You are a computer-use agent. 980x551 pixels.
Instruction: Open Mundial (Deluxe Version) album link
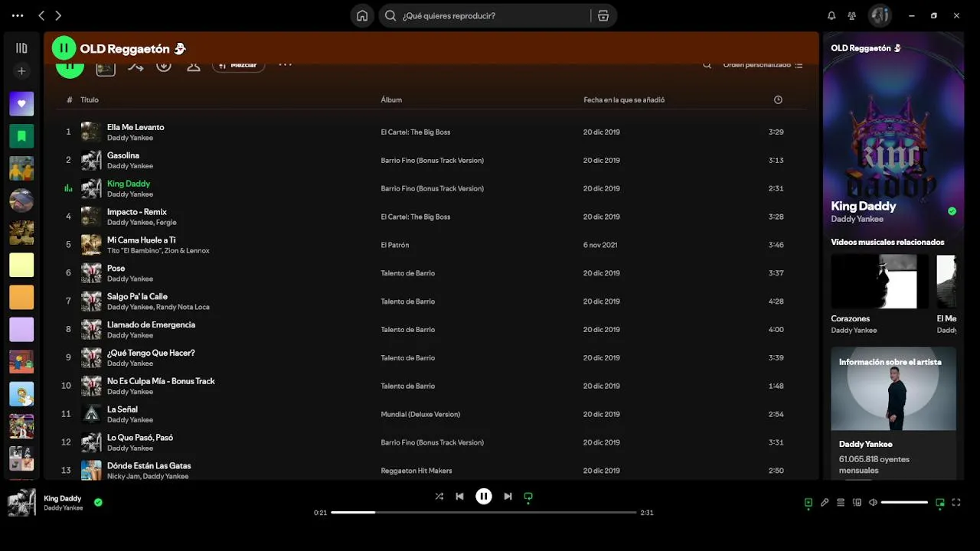click(420, 414)
